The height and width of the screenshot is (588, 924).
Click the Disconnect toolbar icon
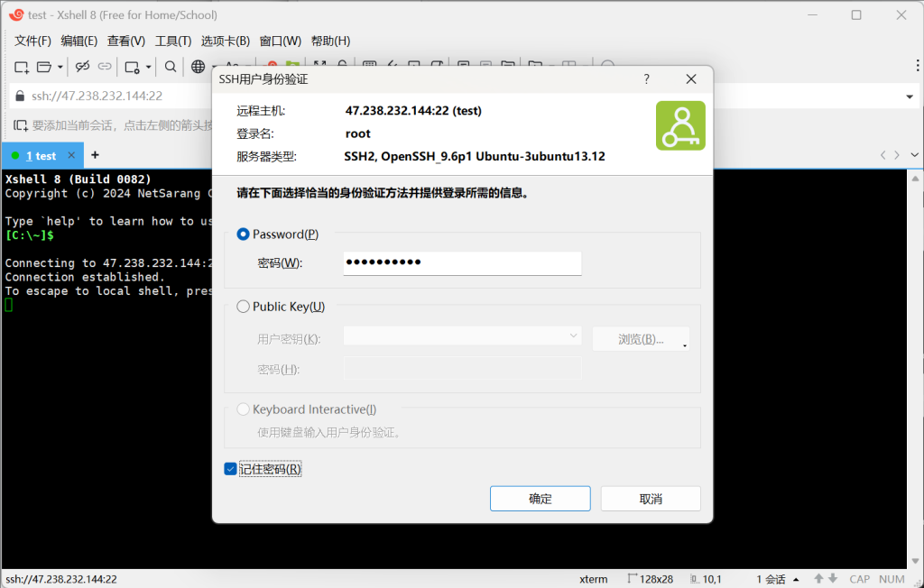pos(82,67)
